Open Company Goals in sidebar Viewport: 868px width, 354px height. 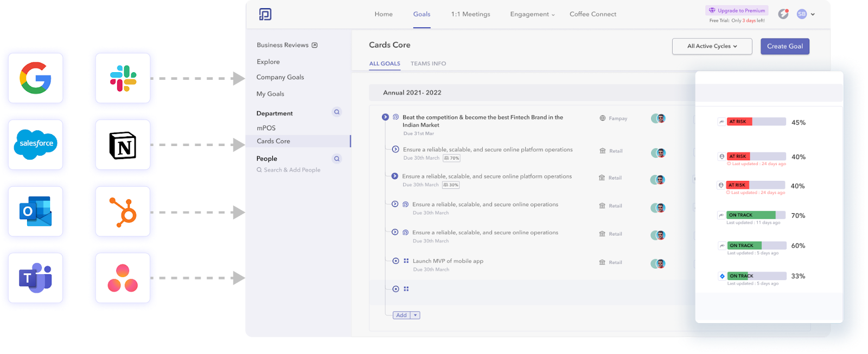click(x=280, y=77)
